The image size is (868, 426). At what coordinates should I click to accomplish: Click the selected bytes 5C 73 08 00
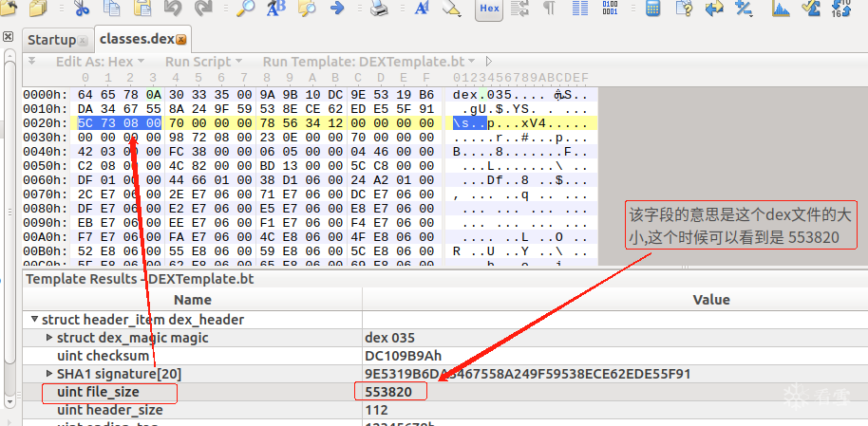(x=120, y=122)
